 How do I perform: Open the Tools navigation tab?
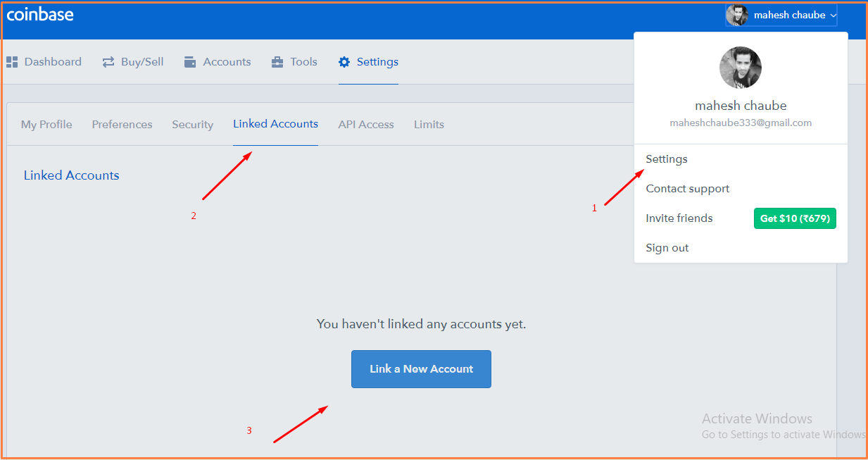point(294,62)
